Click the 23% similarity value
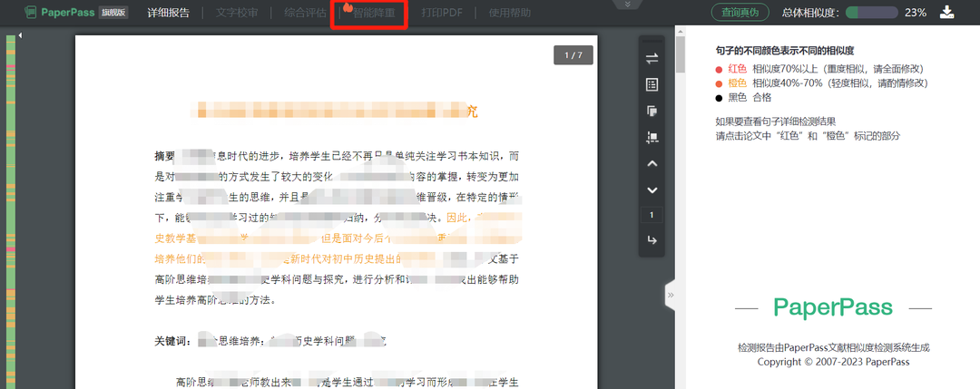 click(915, 13)
